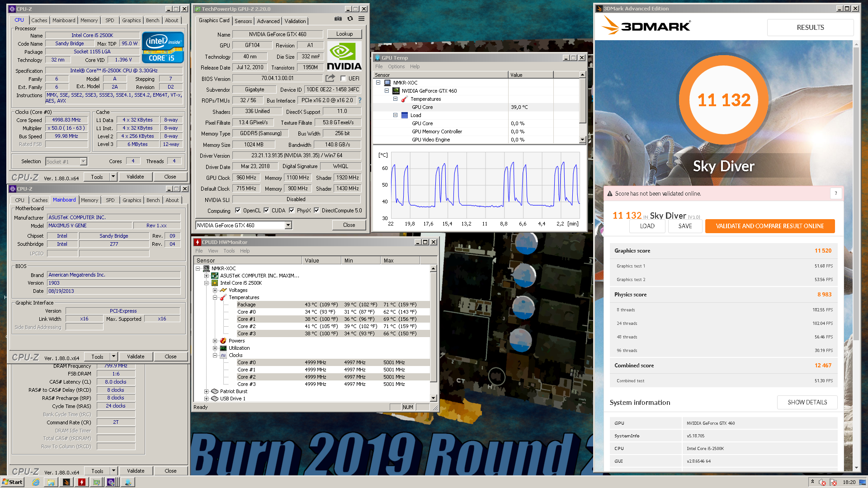Screen dimensions: 868x488
Task: Click the thermometer Temperatures icon in HWMonitor
Action: (223, 297)
